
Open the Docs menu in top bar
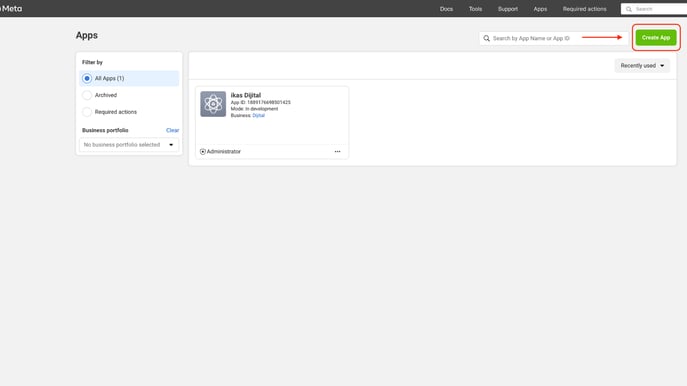(446, 9)
